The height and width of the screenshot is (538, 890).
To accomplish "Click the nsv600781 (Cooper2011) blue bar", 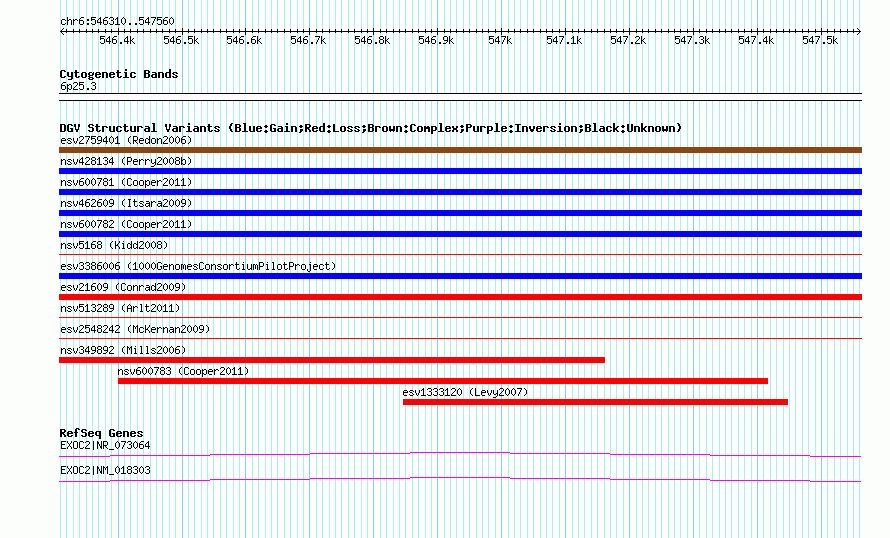I will coord(460,192).
